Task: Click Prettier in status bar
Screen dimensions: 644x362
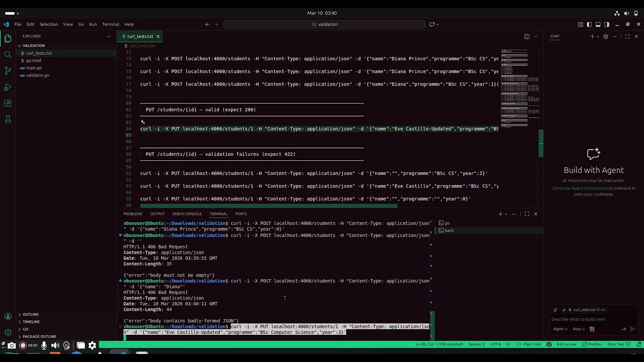Action: (x=592, y=344)
